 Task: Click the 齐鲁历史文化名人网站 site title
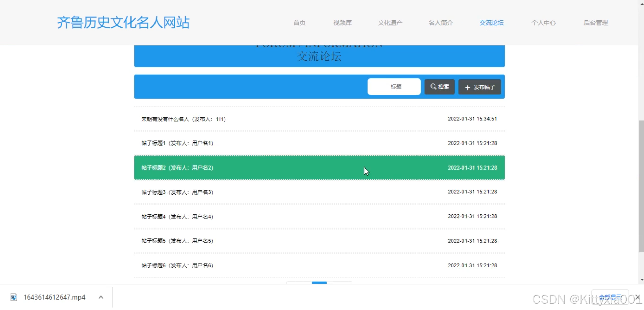click(123, 22)
